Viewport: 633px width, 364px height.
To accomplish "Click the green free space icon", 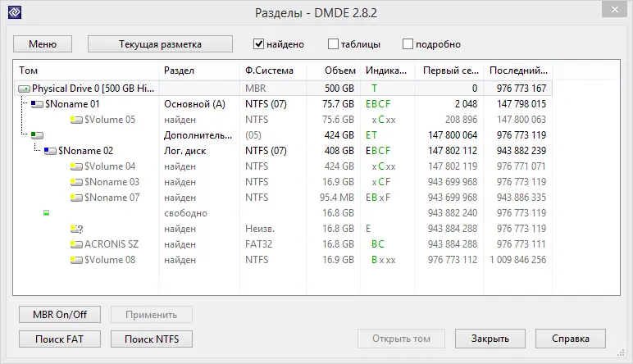I will [46, 213].
